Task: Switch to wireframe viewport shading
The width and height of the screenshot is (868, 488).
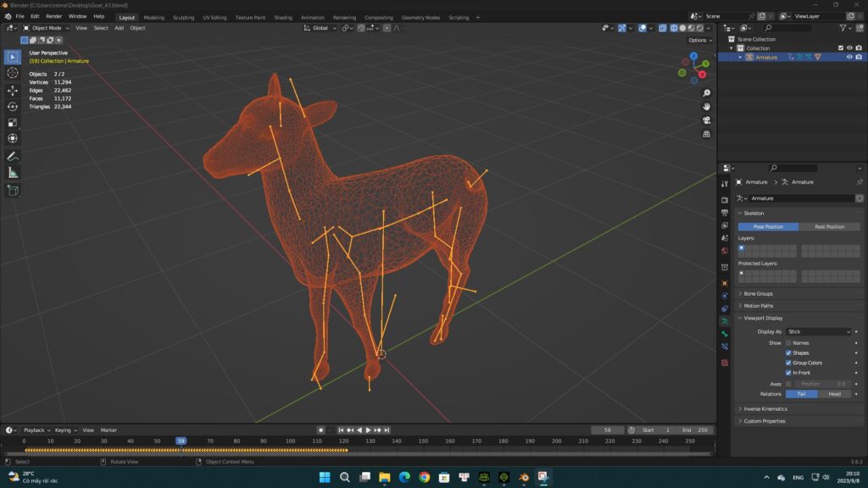Action: tap(684, 28)
